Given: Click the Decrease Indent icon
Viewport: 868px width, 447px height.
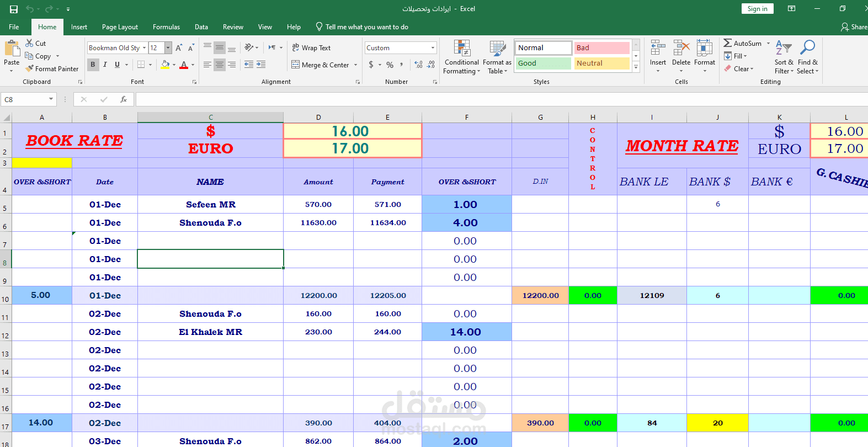Looking at the screenshot, I should point(249,65).
